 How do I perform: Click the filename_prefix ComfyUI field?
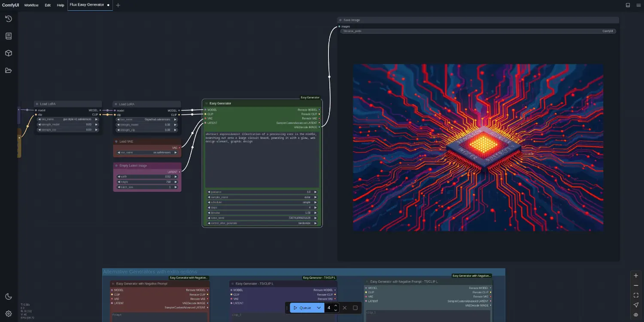[x=478, y=31]
